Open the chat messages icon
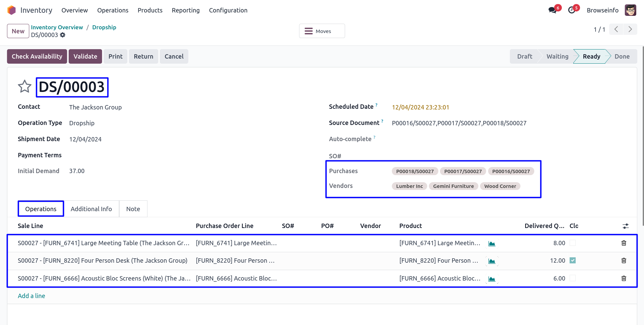 coord(552,10)
